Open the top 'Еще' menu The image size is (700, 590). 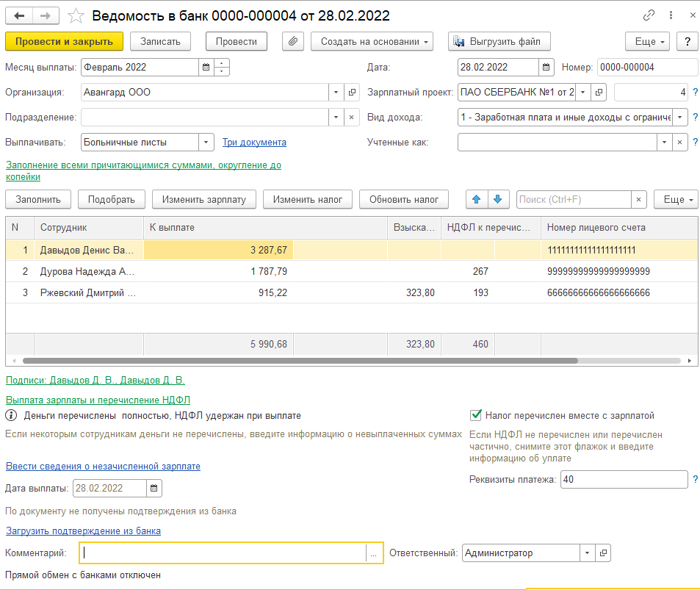(646, 41)
